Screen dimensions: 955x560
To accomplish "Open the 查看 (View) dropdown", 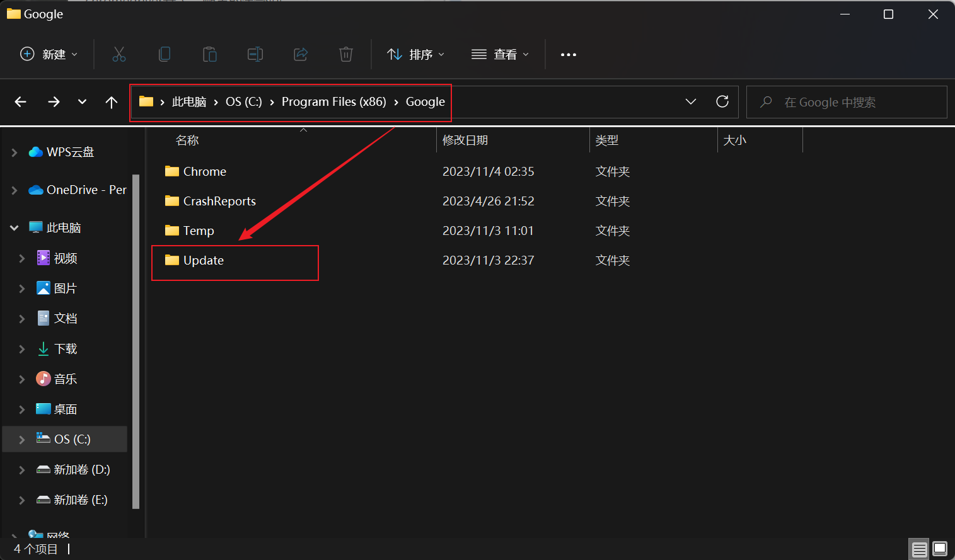I will pos(501,55).
